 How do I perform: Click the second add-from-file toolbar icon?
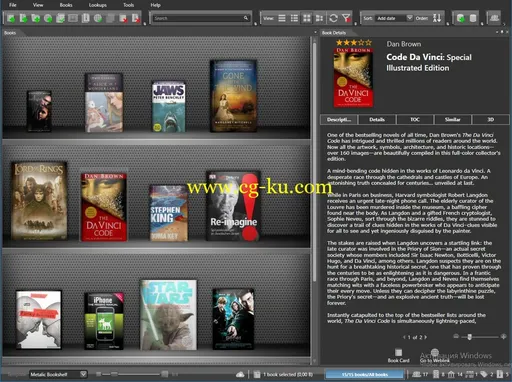tap(23, 18)
